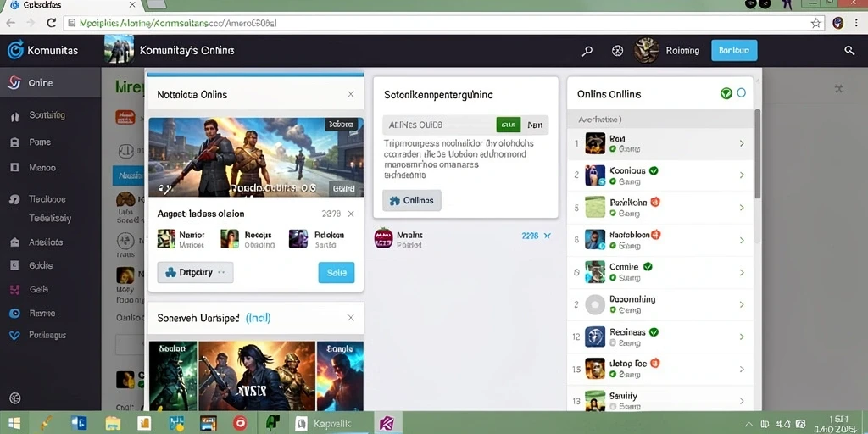
Task: Open the Drtgciry dropdown button
Action: coord(196,272)
